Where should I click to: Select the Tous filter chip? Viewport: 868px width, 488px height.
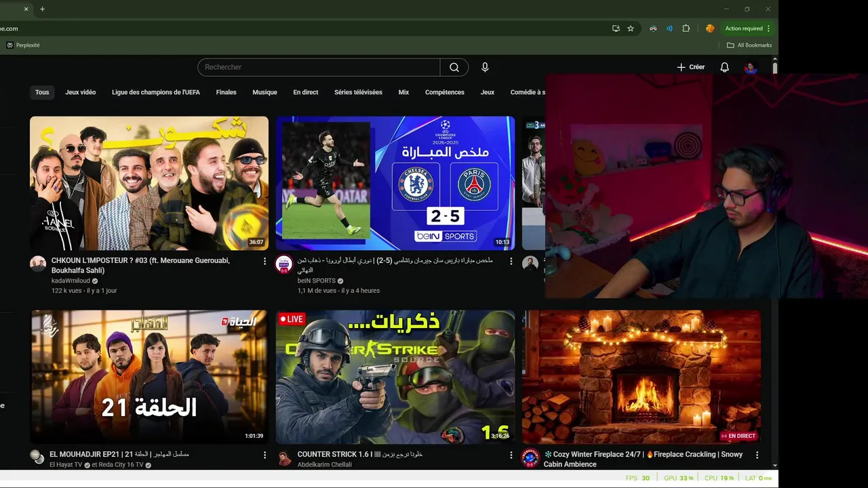[x=42, y=92]
